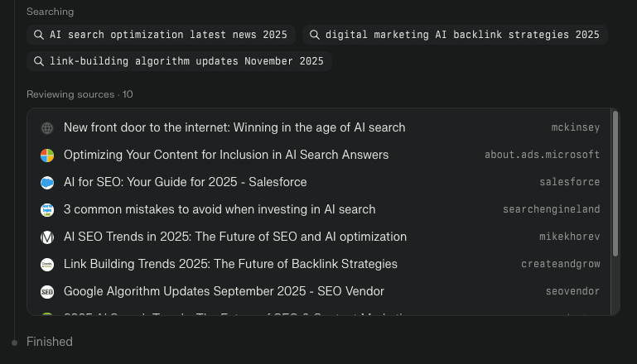Click the Salesforce cloud favicon
The image size is (637, 364).
47,183
